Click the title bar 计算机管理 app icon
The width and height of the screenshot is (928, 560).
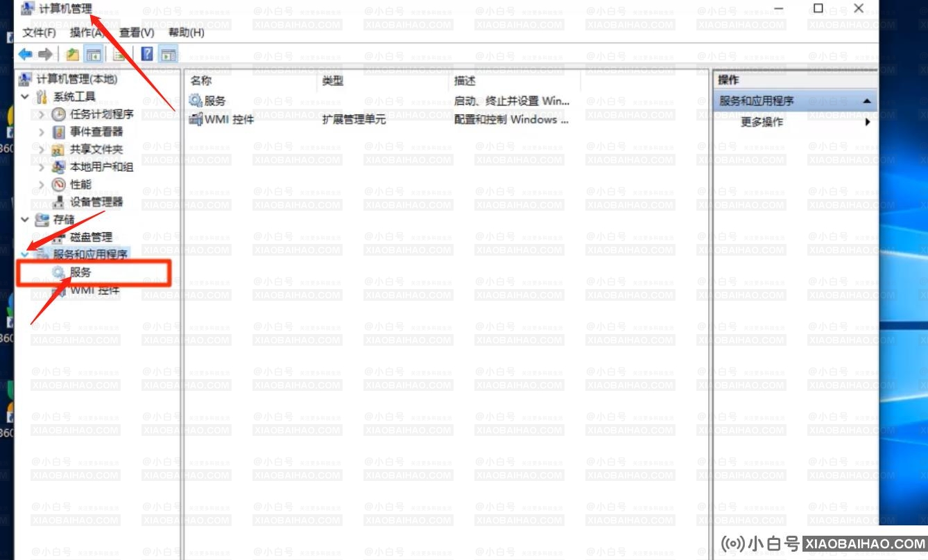pyautogui.click(x=27, y=9)
